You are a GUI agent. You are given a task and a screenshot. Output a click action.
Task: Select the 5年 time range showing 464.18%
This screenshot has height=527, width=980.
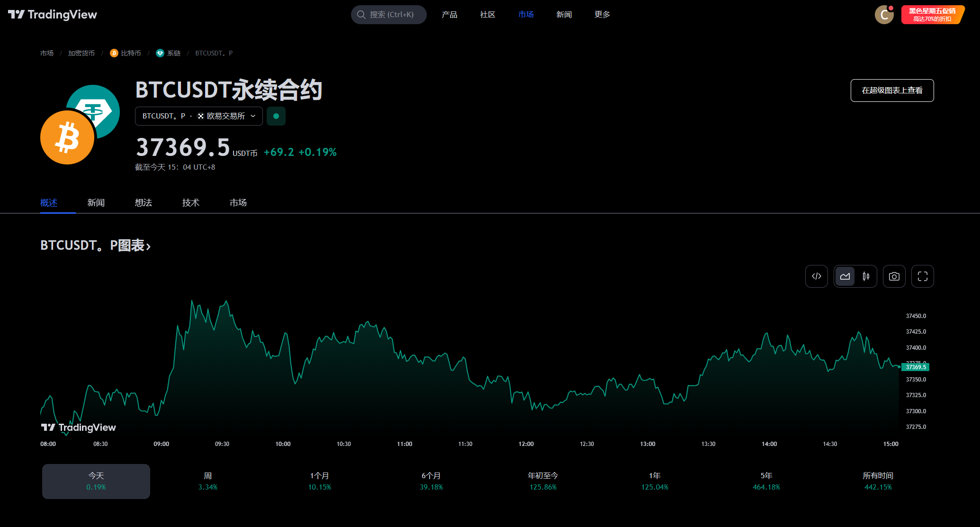(766, 481)
